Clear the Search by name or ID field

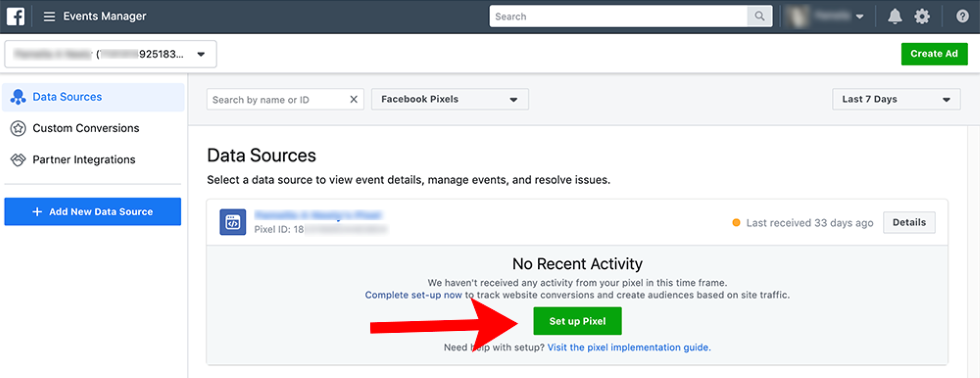click(x=353, y=99)
